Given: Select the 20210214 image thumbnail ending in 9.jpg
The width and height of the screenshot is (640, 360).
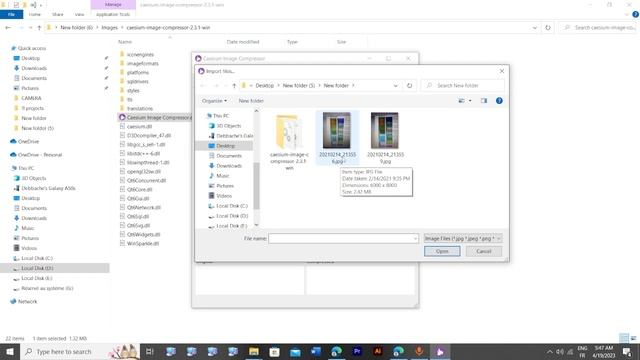Looking at the screenshot, I should pyautogui.click(x=385, y=138).
